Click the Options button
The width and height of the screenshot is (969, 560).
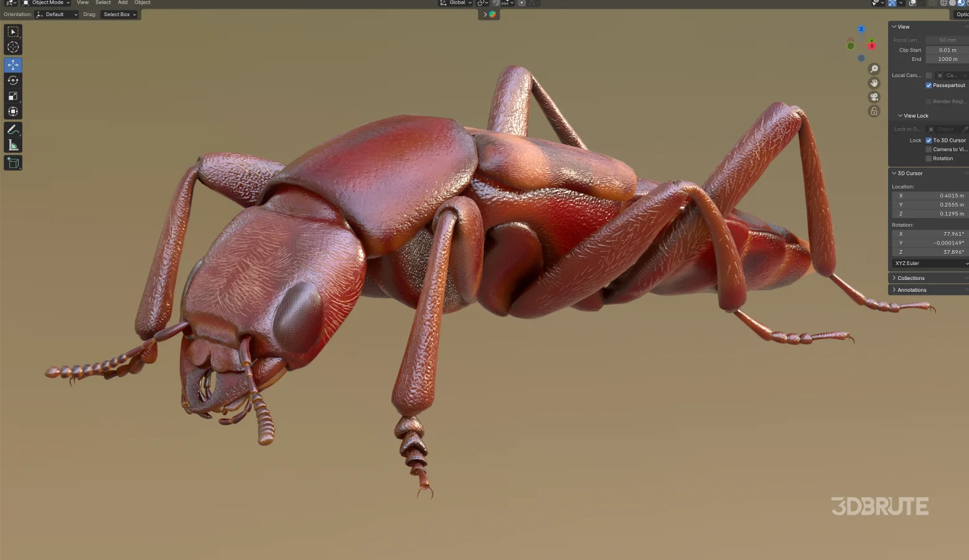coord(962,14)
